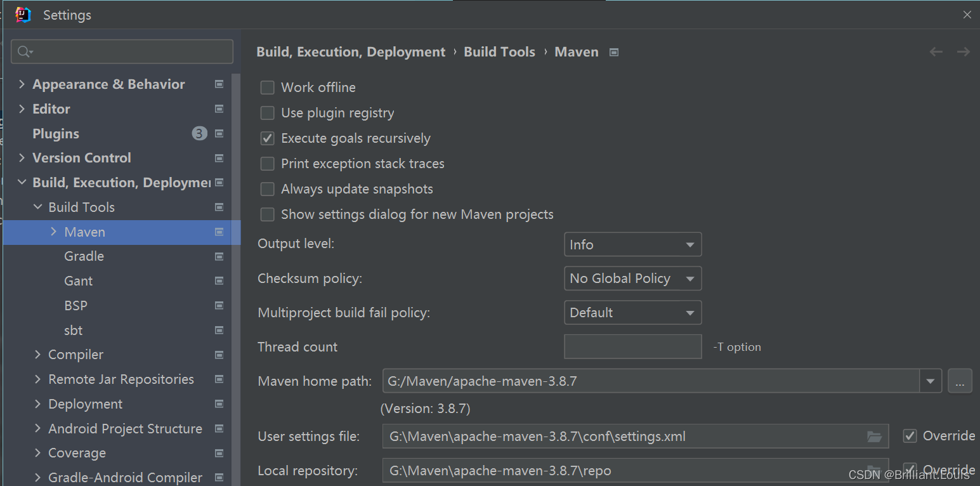Click the Maven home path text field
980x486 pixels.
(651, 381)
